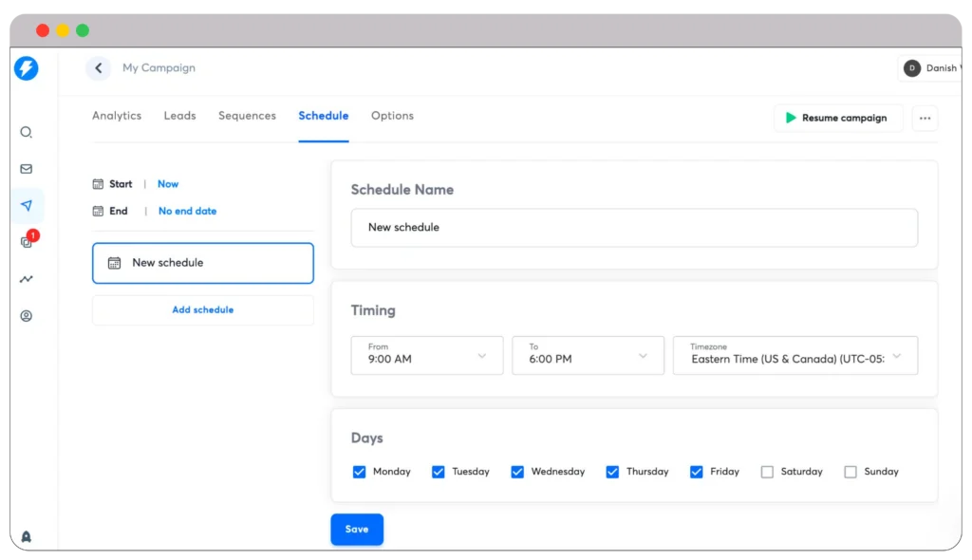Expand the To time dropdown showing 6:00 PM
This screenshot has height=560, width=972.
pyautogui.click(x=588, y=355)
